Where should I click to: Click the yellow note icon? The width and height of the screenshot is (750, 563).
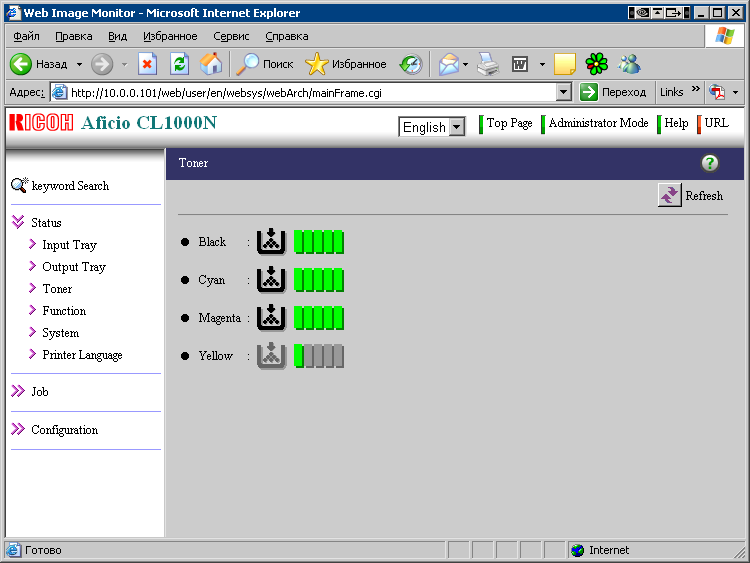click(x=565, y=64)
